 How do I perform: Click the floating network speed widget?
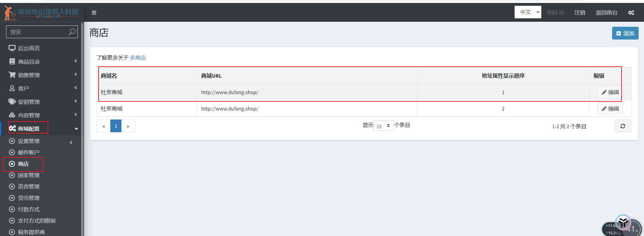(x=621, y=228)
